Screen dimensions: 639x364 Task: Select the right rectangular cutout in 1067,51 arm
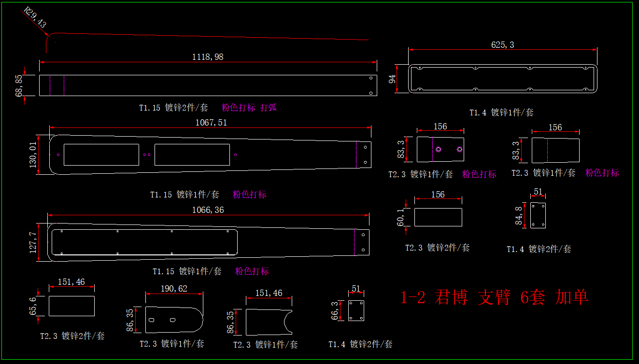click(x=192, y=154)
